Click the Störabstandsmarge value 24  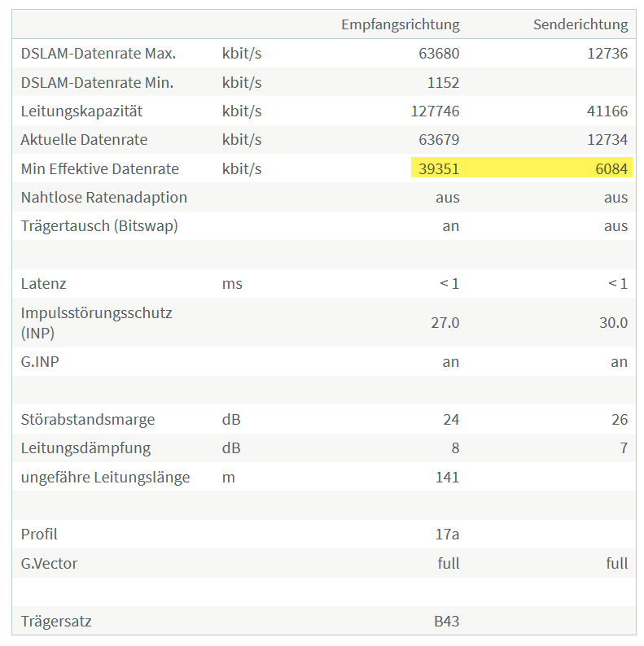pyautogui.click(x=451, y=419)
